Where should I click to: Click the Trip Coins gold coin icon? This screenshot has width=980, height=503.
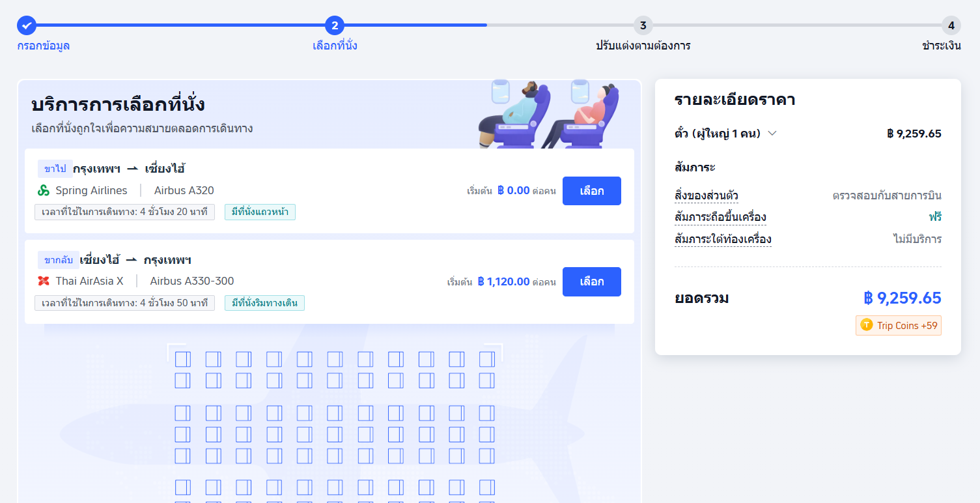866,325
